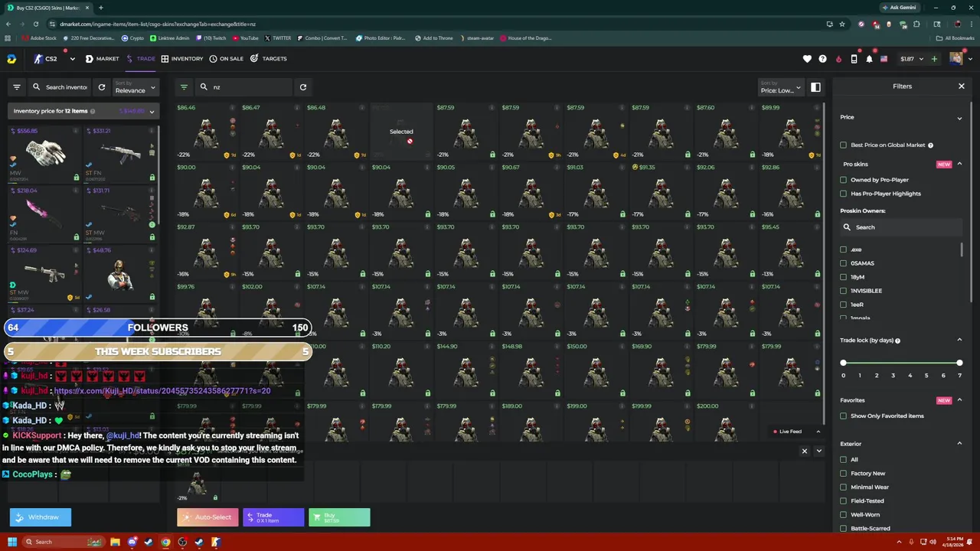Tick the 1NVISIBLEE owner checkbox
Viewport: 980px width, 551px height.
click(844, 291)
